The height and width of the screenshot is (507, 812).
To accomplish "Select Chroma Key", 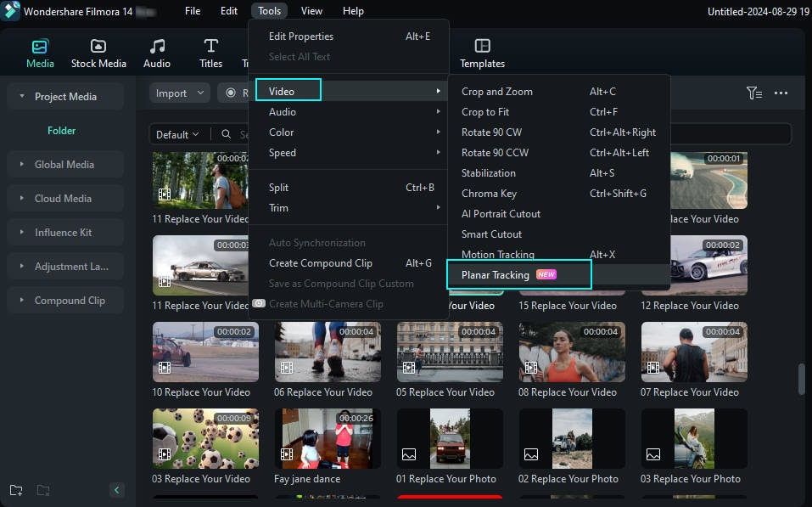I will (559, 194).
